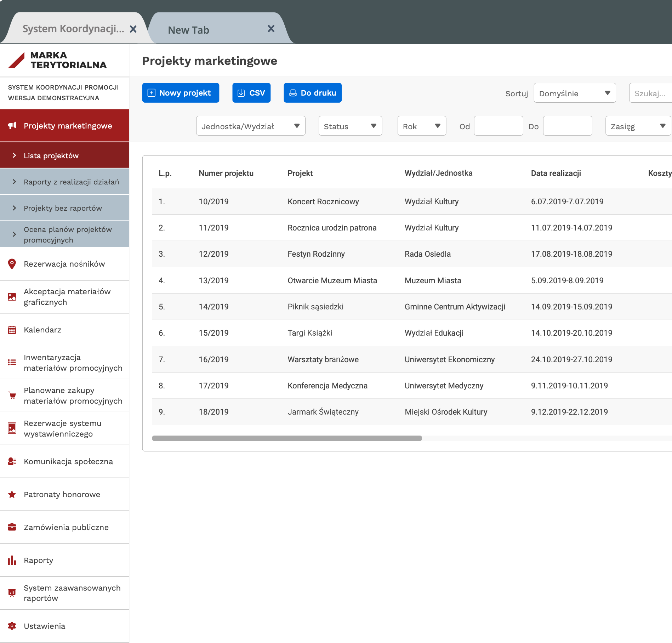This screenshot has width=672, height=643.
Task: Focus the Szukaj search field
Action: pyautogui.click(x=650, y=93)
